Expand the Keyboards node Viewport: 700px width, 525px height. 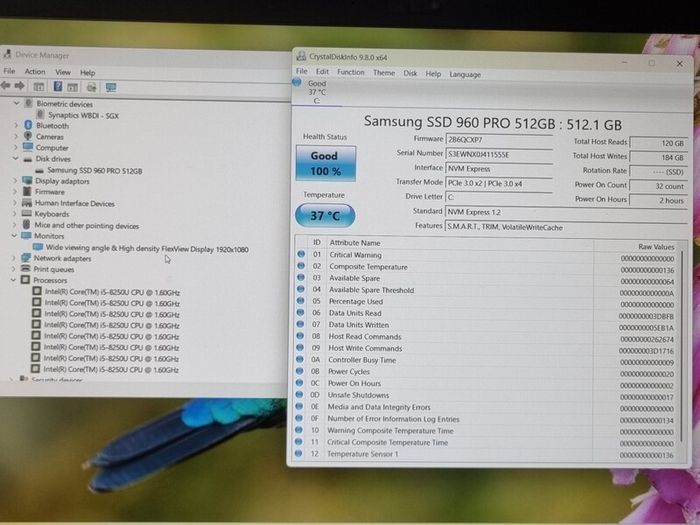point(15,214)
